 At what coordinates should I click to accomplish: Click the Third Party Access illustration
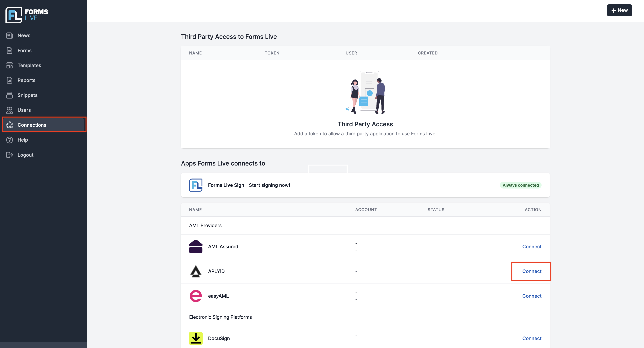click(x=365, y=92)
